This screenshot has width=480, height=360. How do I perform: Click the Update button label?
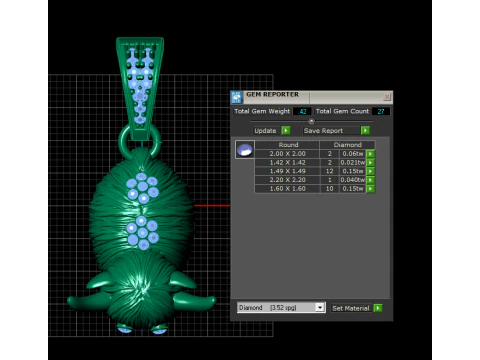coord(265,131)
